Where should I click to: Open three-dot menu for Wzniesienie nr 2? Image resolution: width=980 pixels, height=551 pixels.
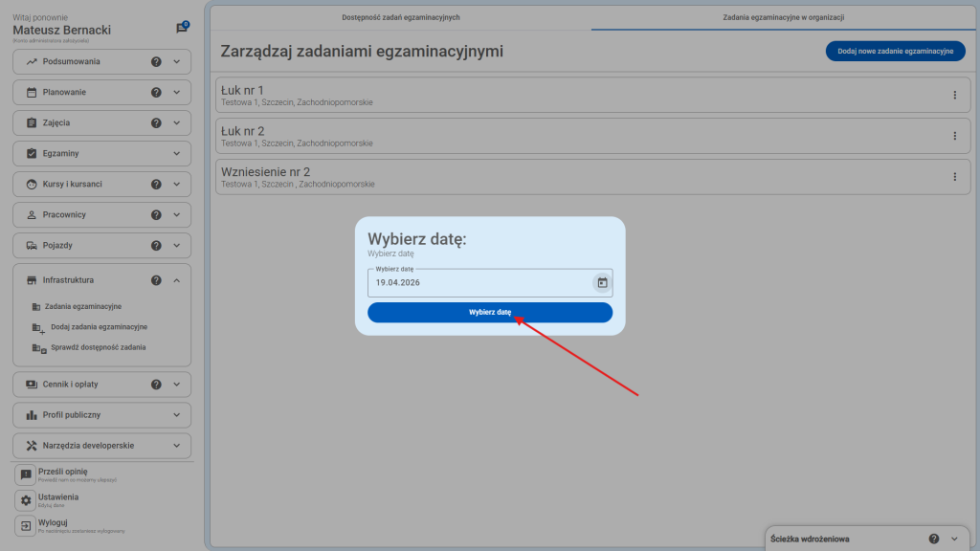tap(954, 177)
